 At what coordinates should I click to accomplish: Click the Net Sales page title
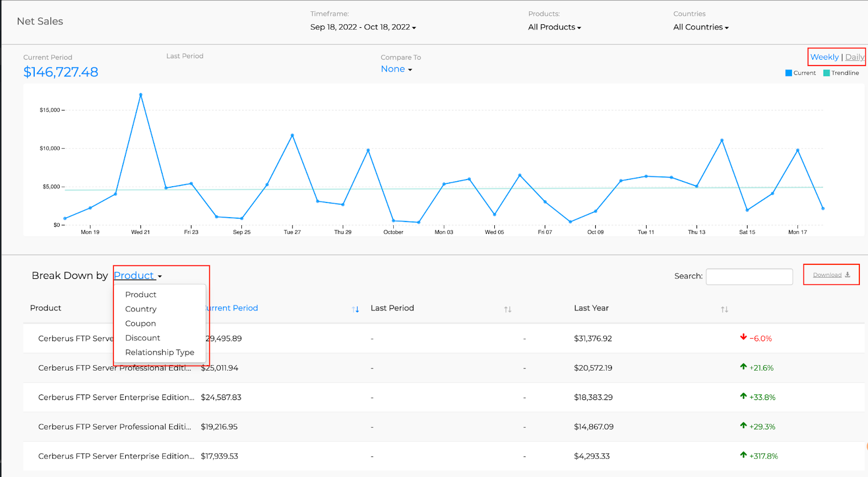tap(40, 21)
